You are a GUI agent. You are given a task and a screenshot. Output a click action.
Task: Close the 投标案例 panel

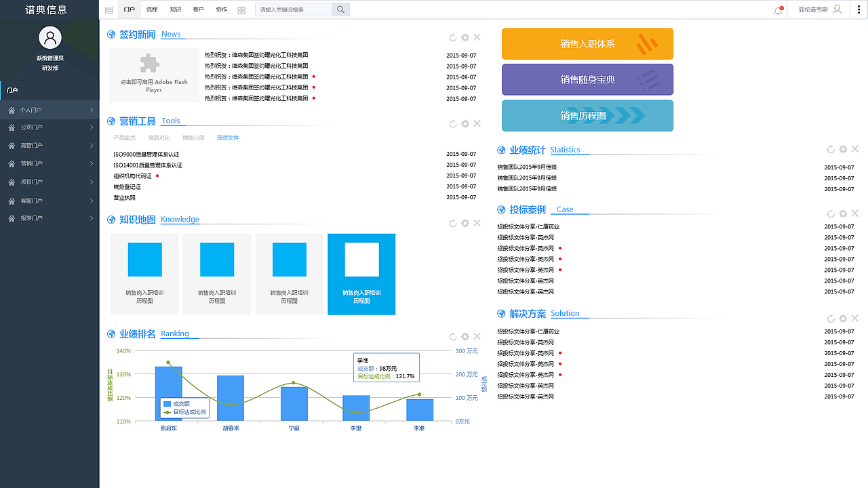[x=854, y=213]
